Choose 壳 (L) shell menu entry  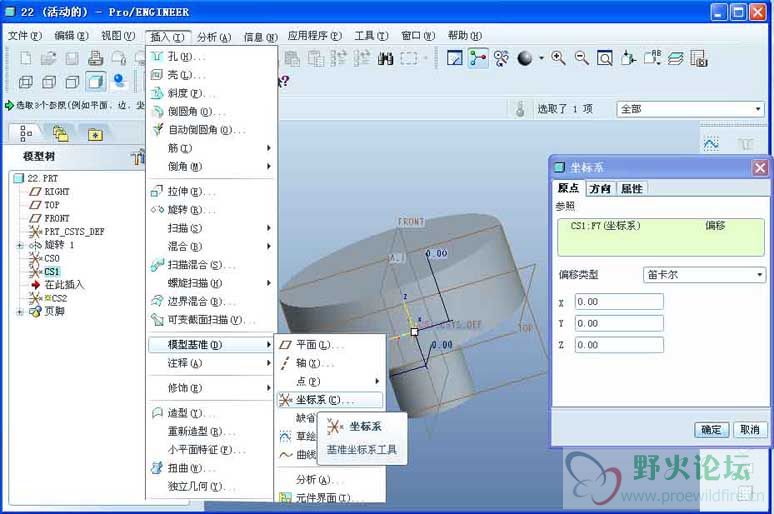tap(211, 75)
